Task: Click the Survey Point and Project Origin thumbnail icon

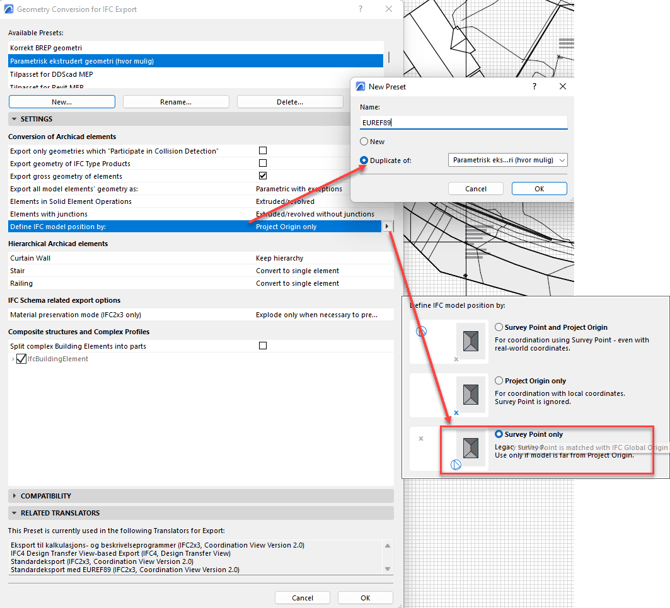Action: [x=469, y=339]
